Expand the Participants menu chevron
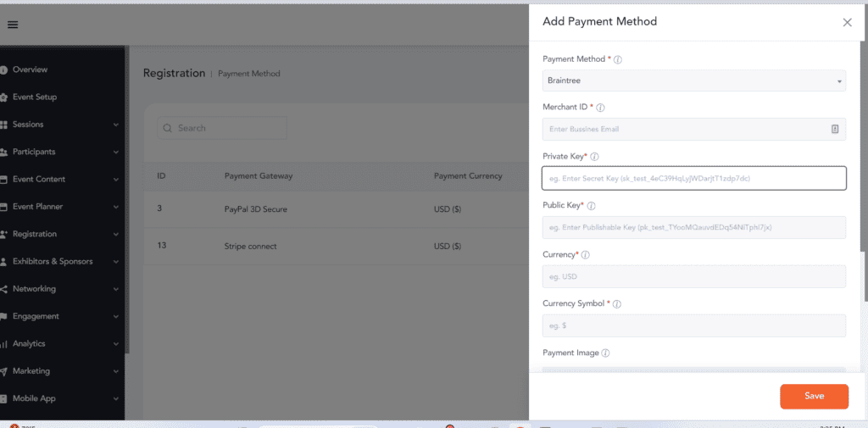Image resolution: width=868 pixels, height=428 pixels. point(115,153)
